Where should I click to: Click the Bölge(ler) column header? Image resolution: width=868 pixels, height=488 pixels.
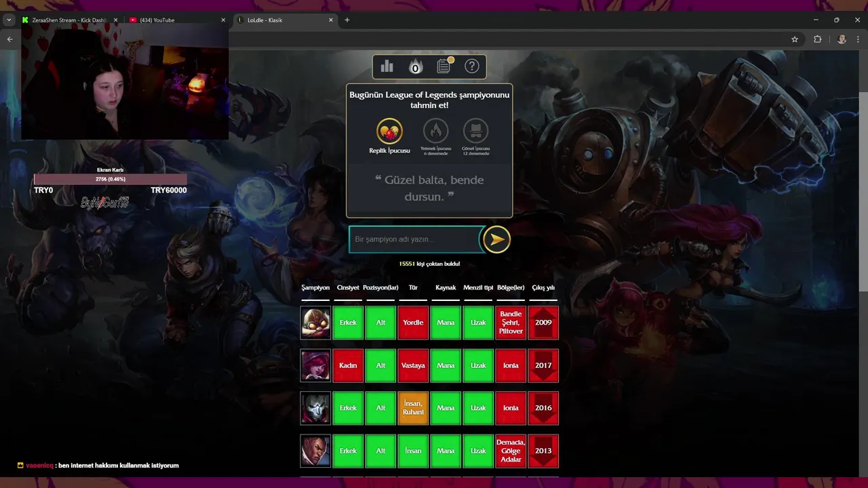(x=511, y=287)
